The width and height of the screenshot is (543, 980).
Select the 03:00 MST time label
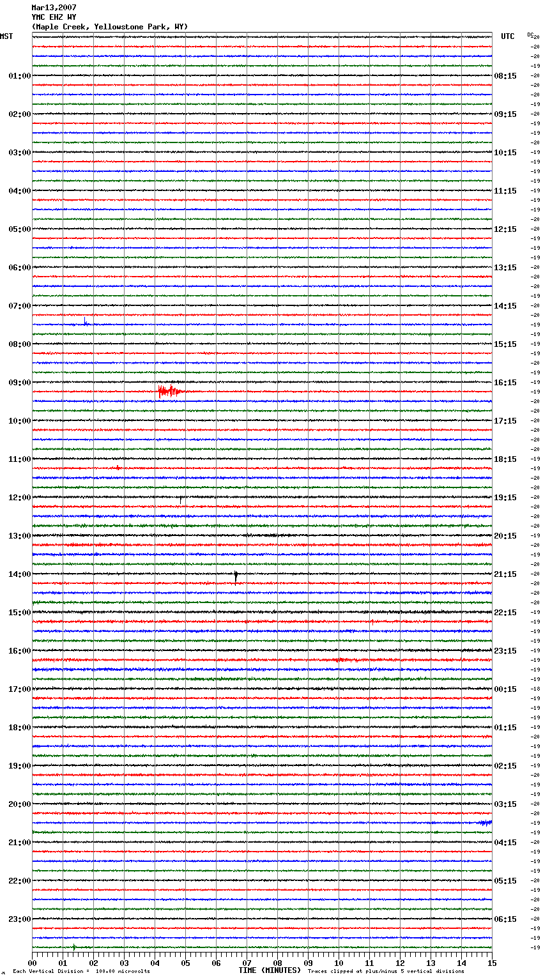tap(20, 153)
